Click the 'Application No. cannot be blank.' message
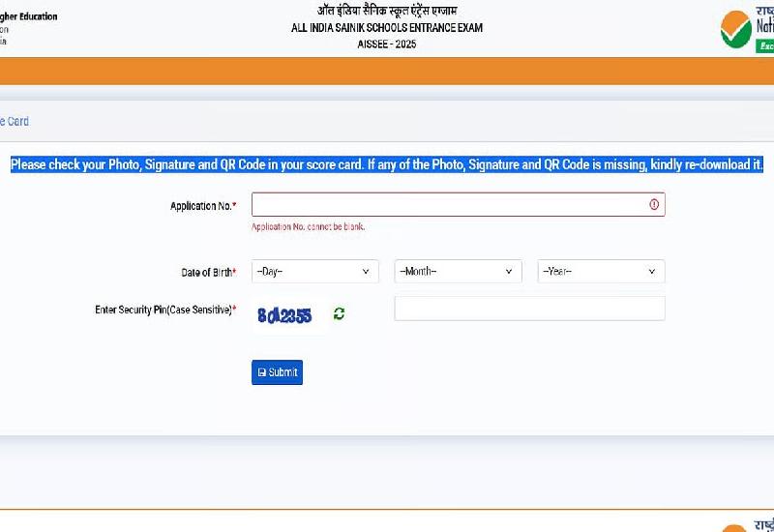Image resolution: width=774 pixels, height=532 pixels. coord(308,226)
